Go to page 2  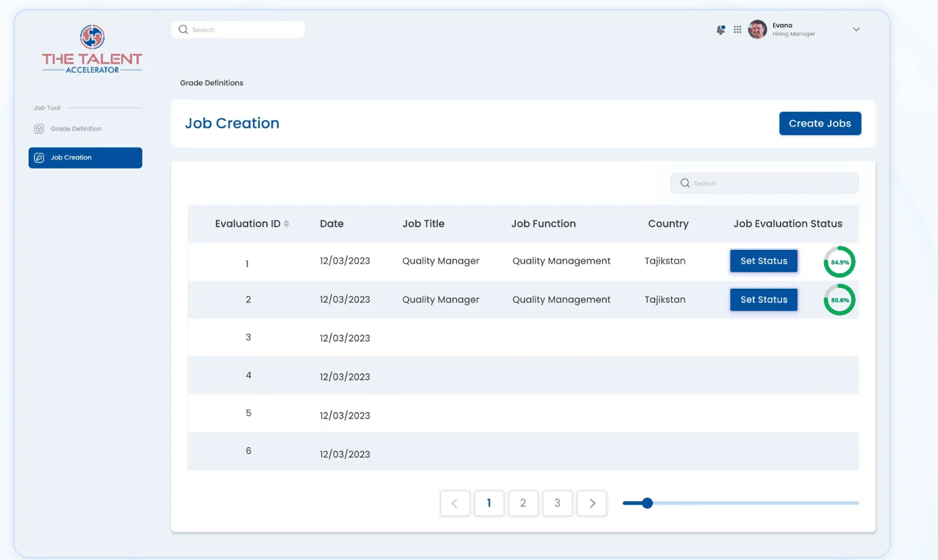523,503
